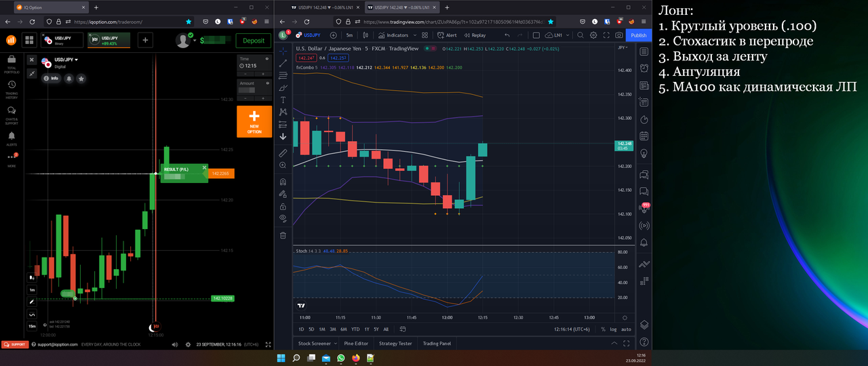Toggle percent scale on TradingView chart
The width and height of the screenshot is (868, 366).
click(603, 329)
